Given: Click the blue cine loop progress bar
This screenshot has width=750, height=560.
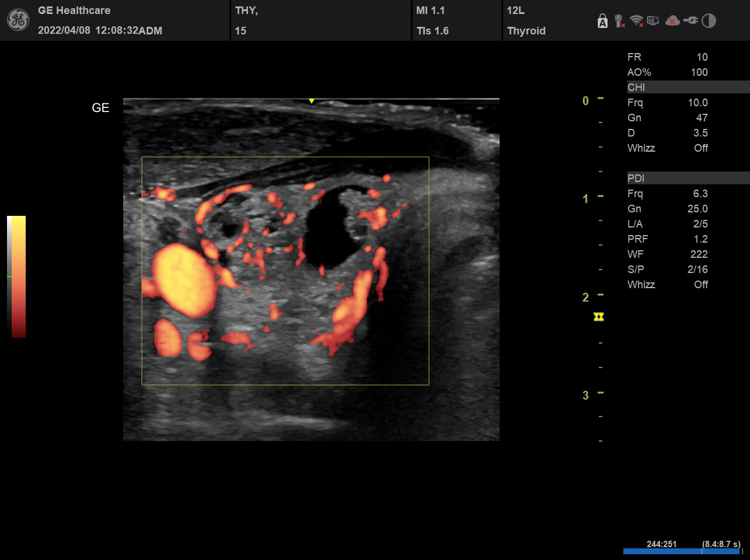Looking at the screenshot, I should pyautogui.click(x=682, y=551).
